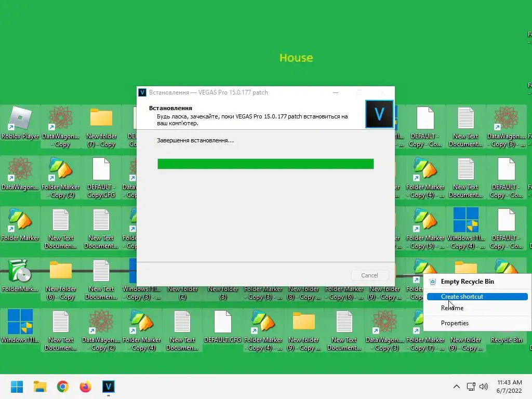Screen dimensions: 532x399
Task: Select the New folder (2) label
Action: [x=182, y=293]
